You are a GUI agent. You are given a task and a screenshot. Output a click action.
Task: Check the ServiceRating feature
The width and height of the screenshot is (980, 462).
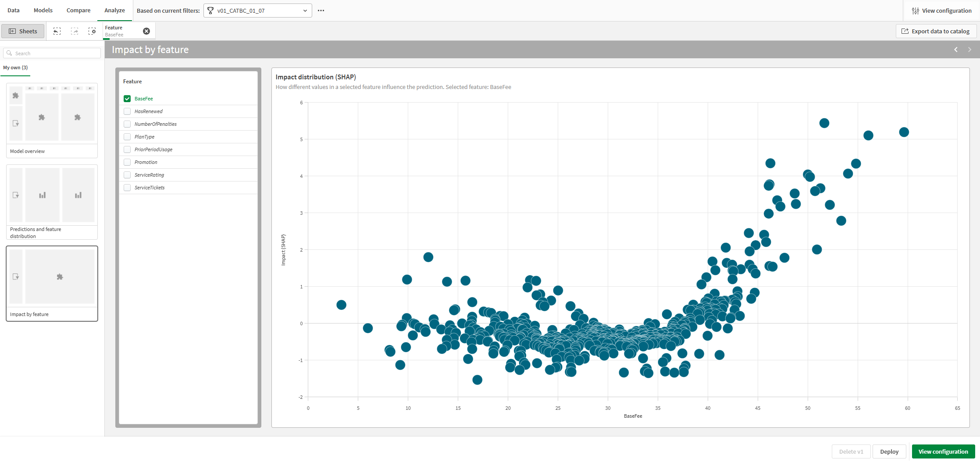[127, 174]
